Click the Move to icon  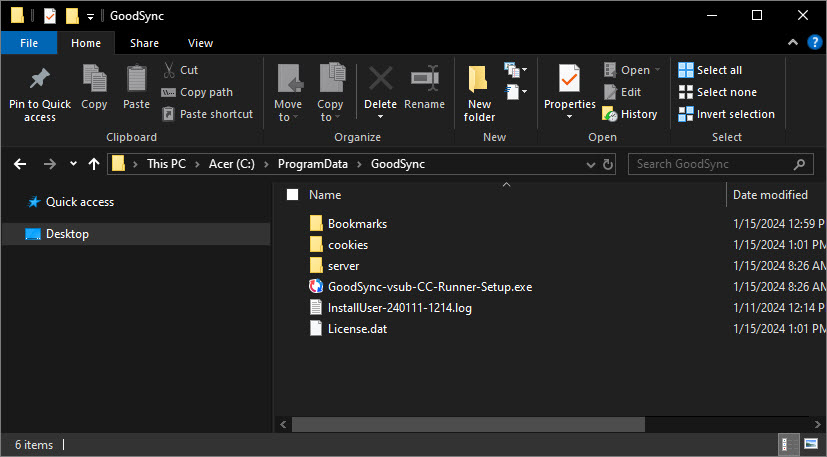click(x=290, y=78)
